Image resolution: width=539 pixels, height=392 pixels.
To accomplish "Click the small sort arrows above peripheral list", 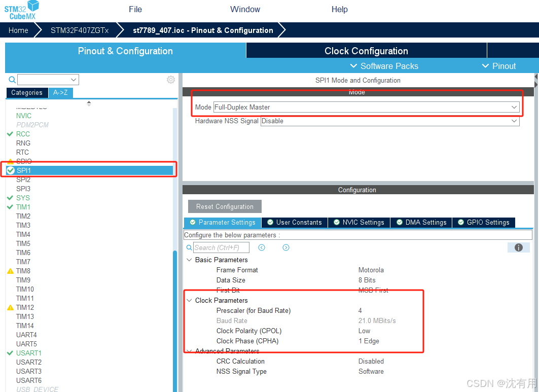I will click(89, 103).
